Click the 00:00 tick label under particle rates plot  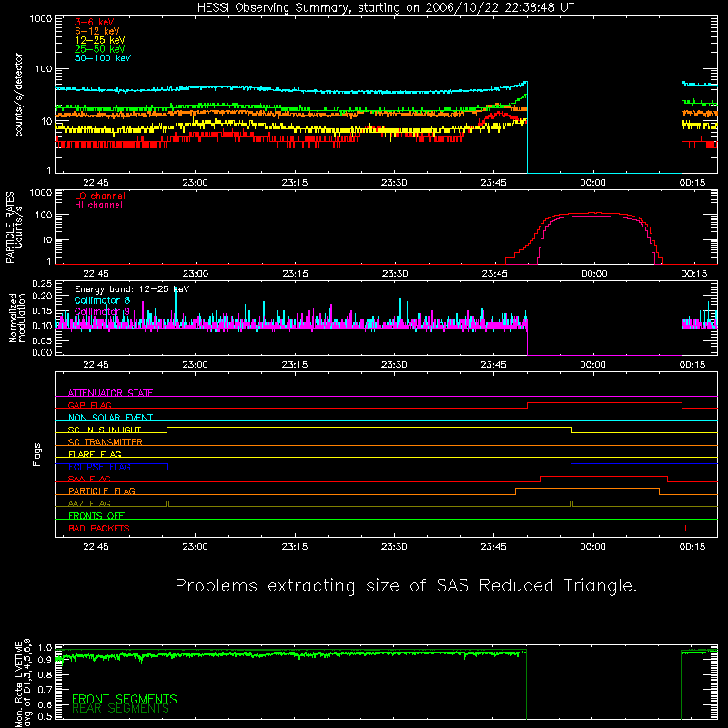[x=594, y=274]
